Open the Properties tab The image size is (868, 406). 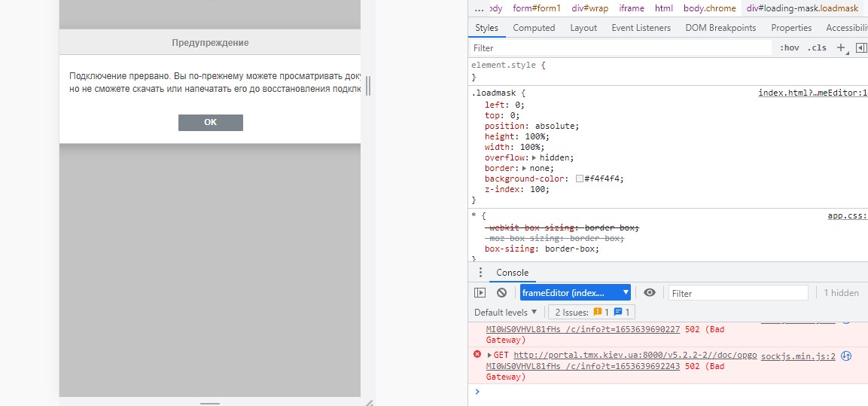point(791,28)
